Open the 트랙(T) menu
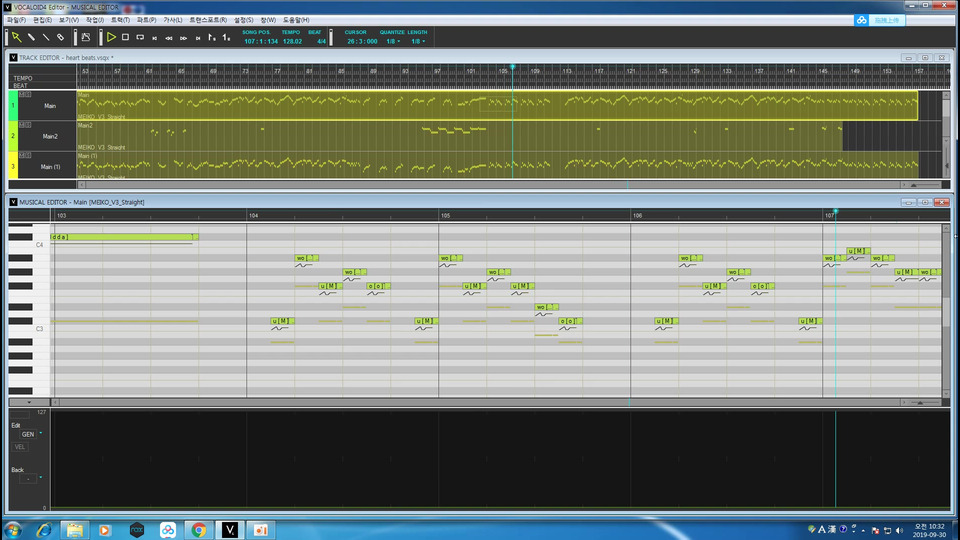Viewport: 960px width, 540px height. pyautogui.click(x=120, y=20)
